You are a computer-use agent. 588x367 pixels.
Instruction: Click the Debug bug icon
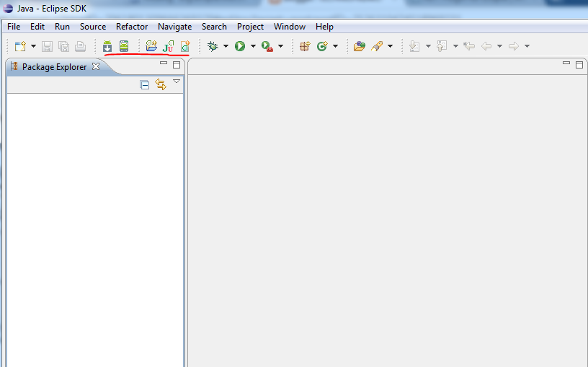pos(213,46)
